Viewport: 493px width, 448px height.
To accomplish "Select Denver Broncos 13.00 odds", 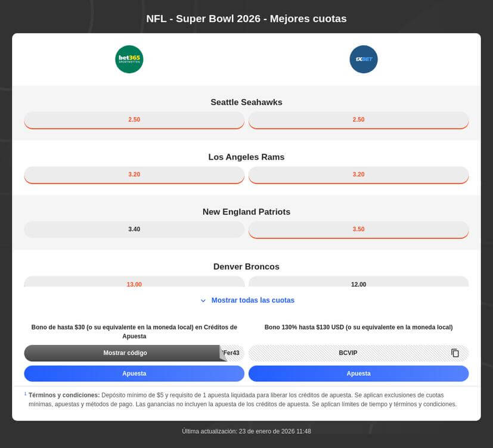I will [134, 284].
